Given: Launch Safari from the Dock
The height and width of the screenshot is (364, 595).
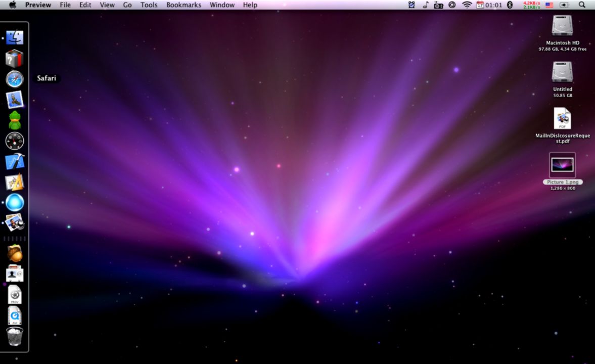Looking at the screenshot, I should 15,79.
